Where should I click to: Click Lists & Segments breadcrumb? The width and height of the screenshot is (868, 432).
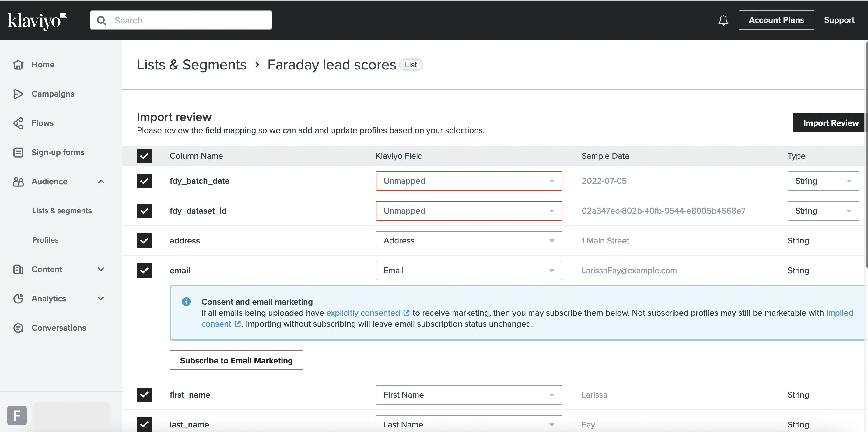point(191,65)
